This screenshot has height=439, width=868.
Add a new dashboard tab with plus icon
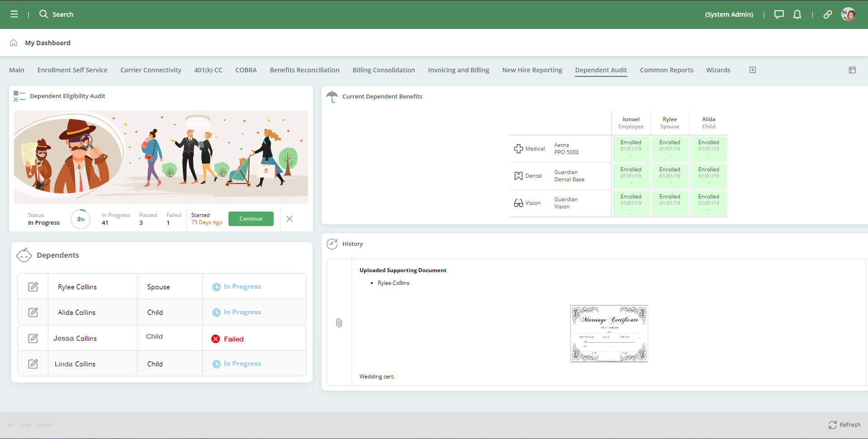coord(752,70)
